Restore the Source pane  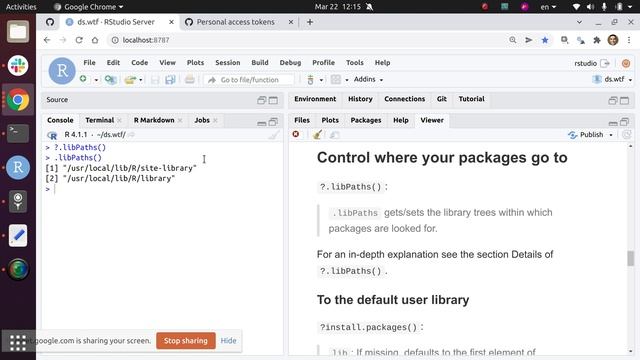tap(262, 100)
